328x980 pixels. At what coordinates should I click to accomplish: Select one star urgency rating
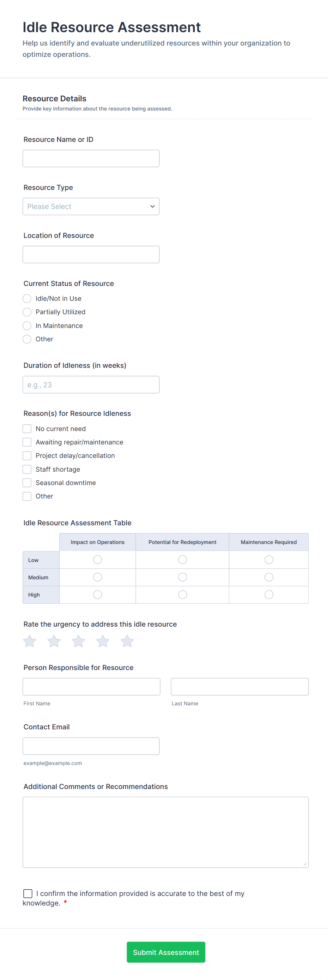point(29,641)
